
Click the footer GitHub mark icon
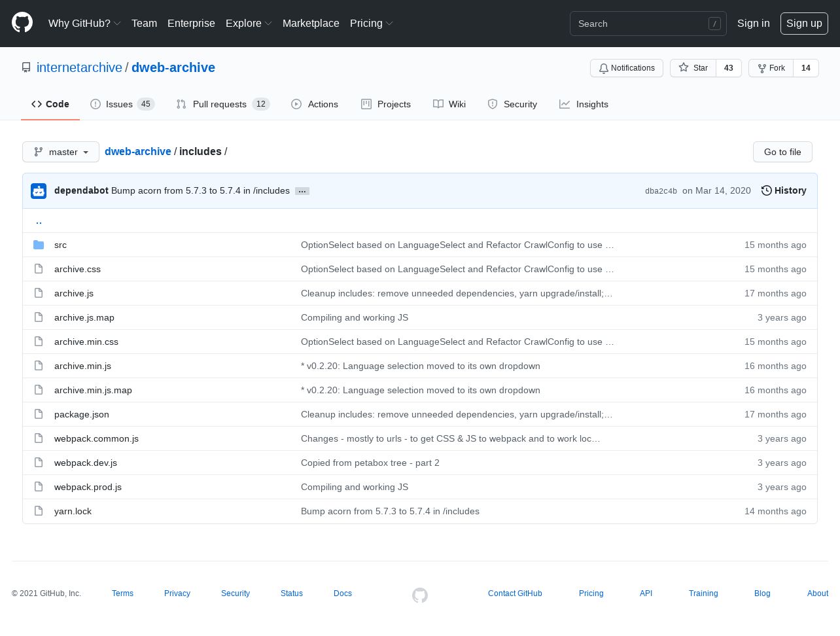click(x=420, y=595)
